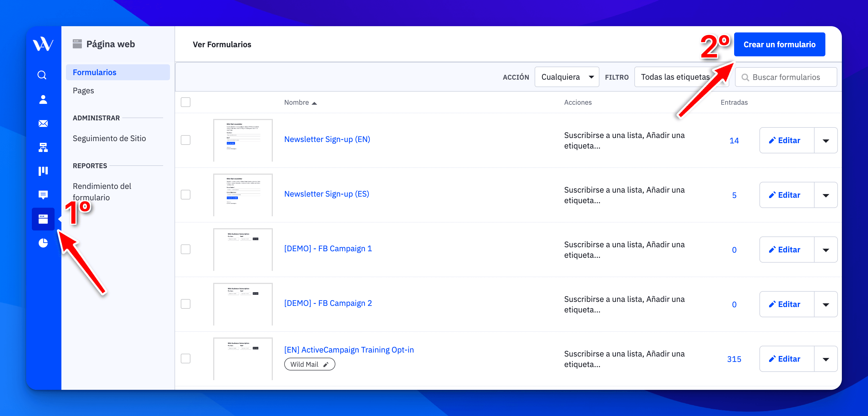
Task: Open Reports pie chart icon in sidebar
Action: [x=43, y=243]
